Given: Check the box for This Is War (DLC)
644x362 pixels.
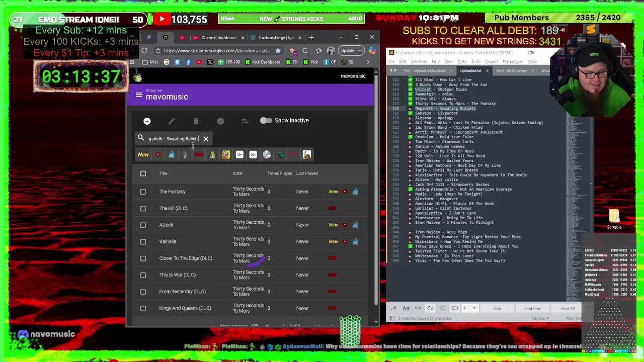Looking at the screenshot, I should [x=143, y=275].
